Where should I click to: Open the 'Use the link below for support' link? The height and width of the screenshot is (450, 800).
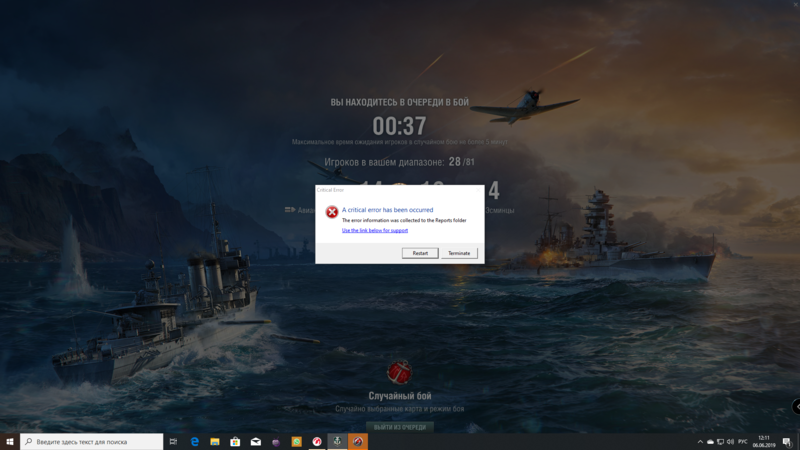click(x=375, y=230)
